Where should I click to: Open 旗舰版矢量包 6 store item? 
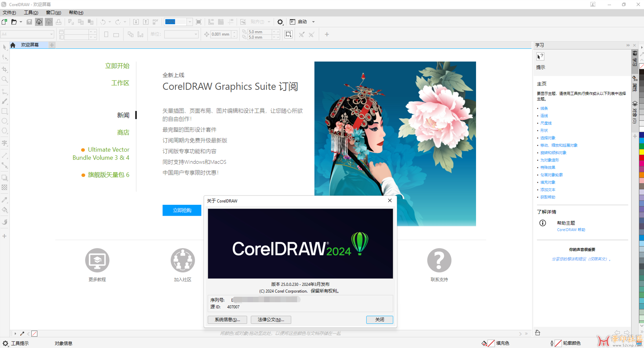tap(108, 175)
